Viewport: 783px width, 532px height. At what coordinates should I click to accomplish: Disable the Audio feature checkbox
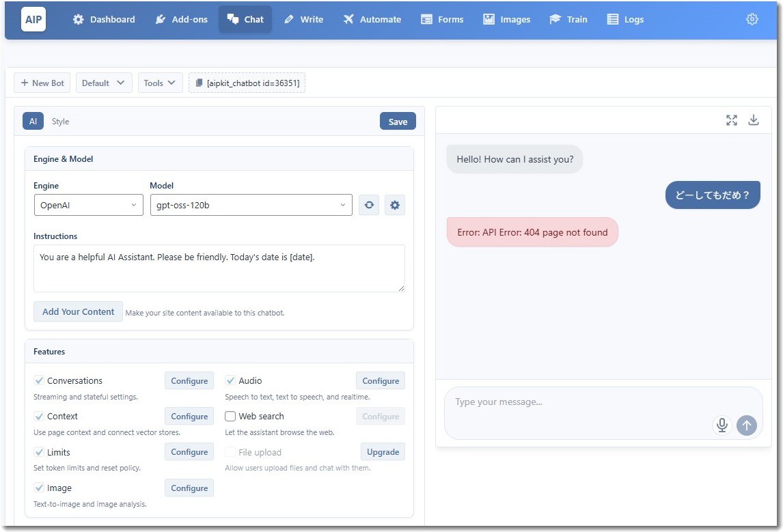[x=230, y=380]
